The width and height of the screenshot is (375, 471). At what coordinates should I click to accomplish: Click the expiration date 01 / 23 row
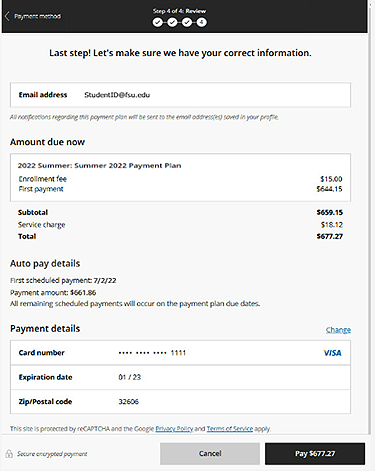coord(180,377)
